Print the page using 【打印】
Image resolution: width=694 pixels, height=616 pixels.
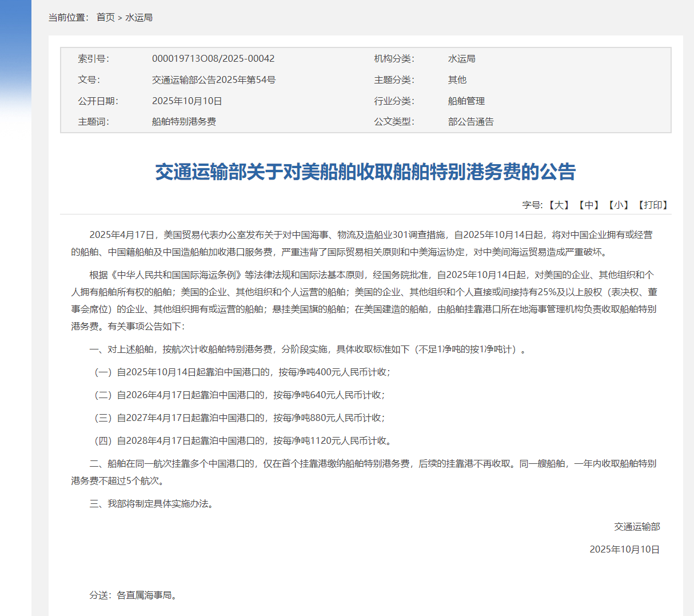click(x=652, y=205)
